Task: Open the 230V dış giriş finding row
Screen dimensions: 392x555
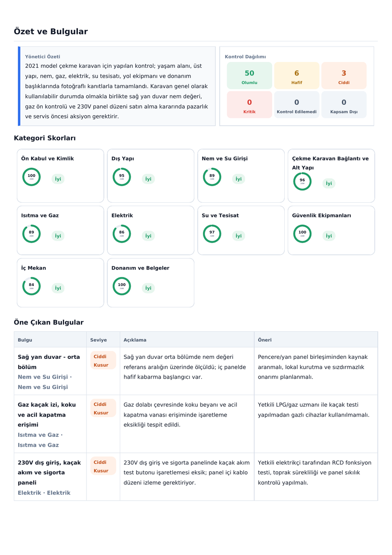Action: click(196, 477)
